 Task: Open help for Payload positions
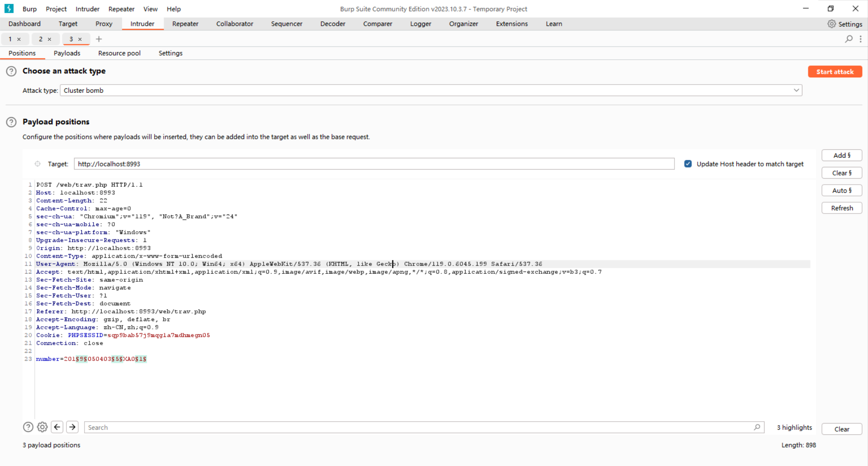tap(11, 122)
